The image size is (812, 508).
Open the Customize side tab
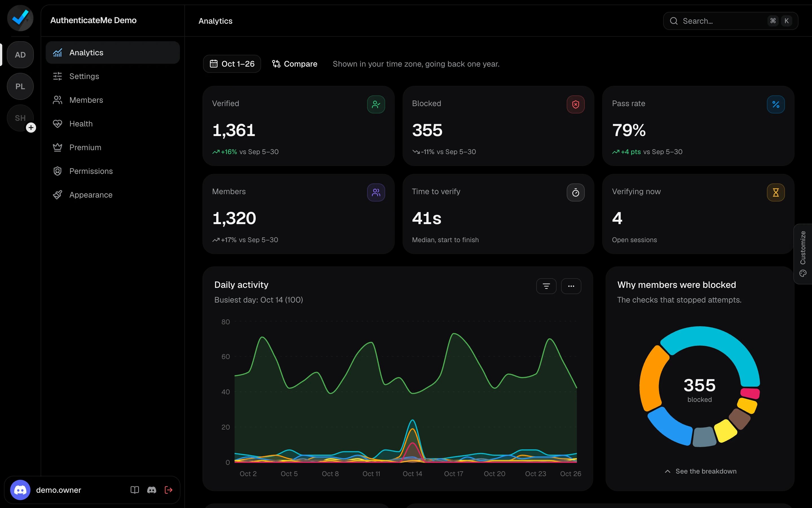click(803, 254)
